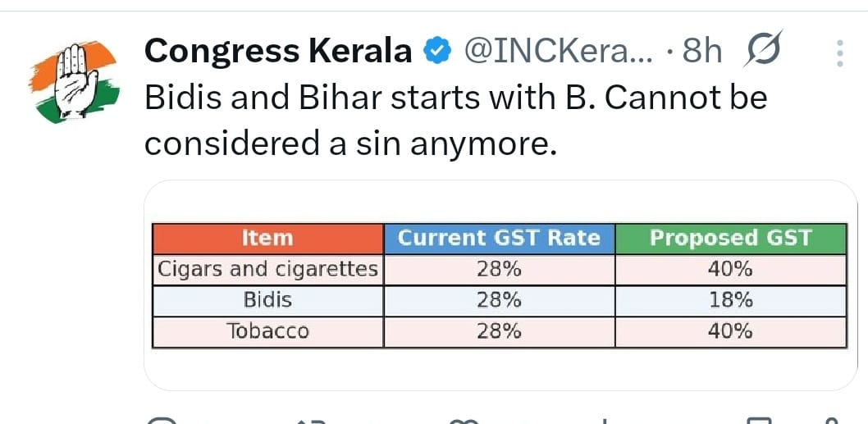Open the Congress Kerala profile avatar

click(74, 82)
